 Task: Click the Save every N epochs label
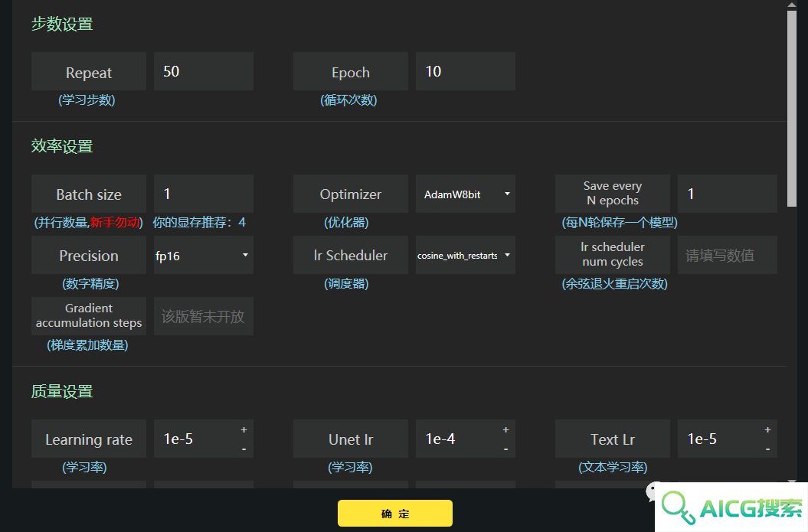(x=612, y=194)
